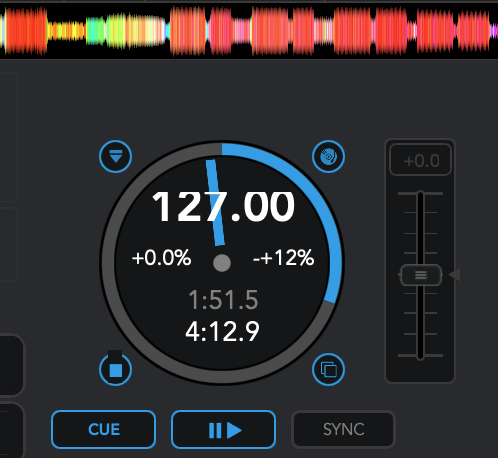Viewport: 498px width, 458px height.
Task: Click the blue square stop icon
Action: coord(115,370)
